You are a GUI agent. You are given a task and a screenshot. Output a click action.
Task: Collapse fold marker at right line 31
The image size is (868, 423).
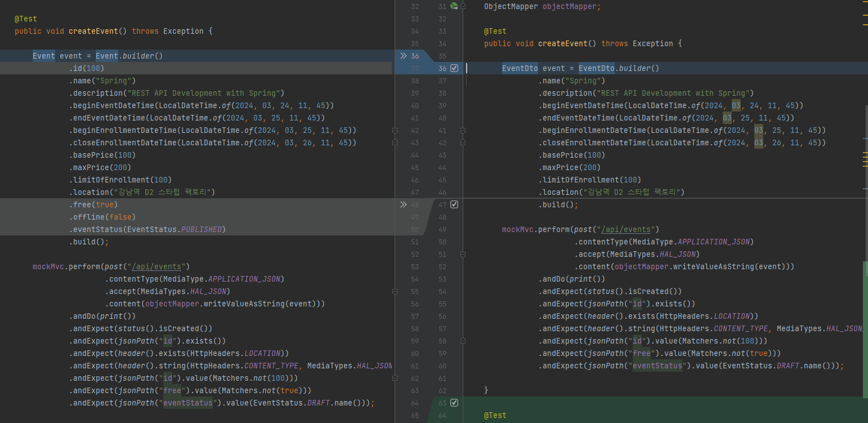point(463,6)
